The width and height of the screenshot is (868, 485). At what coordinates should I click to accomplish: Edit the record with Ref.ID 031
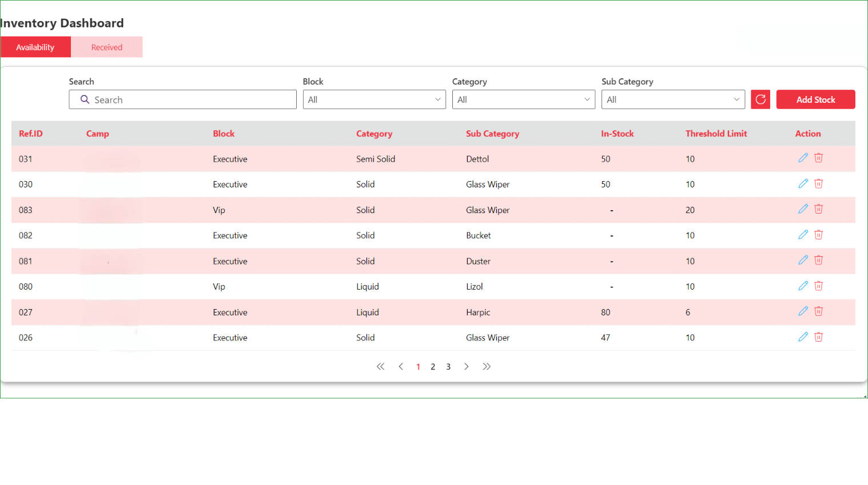coord(803,157)
